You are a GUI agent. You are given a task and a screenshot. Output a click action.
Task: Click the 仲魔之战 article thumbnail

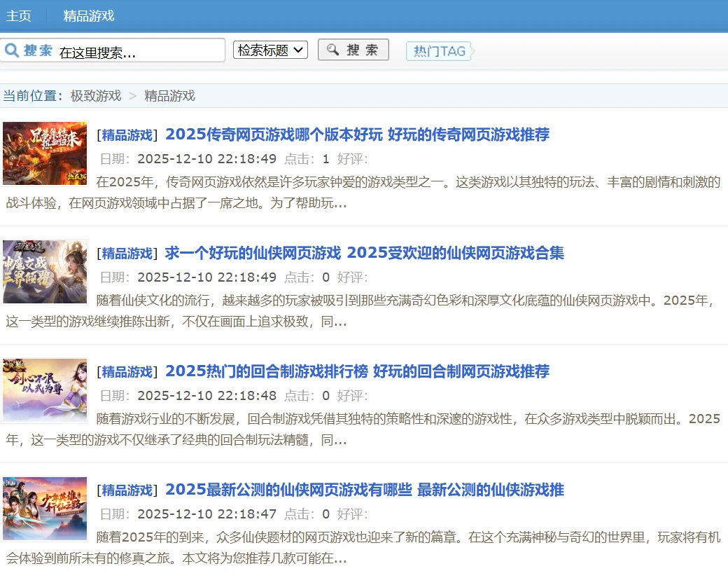point(44,271)
